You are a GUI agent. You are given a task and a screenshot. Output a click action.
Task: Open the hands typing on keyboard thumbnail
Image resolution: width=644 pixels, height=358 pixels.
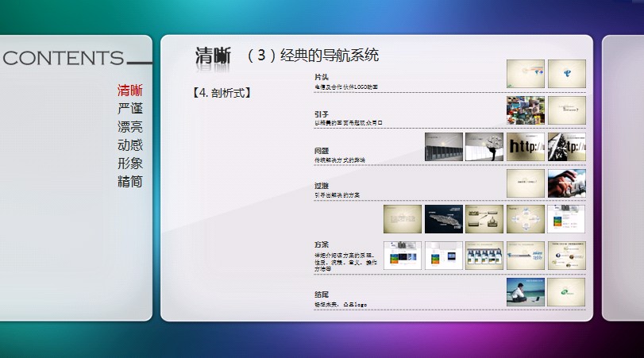[567, 183]
